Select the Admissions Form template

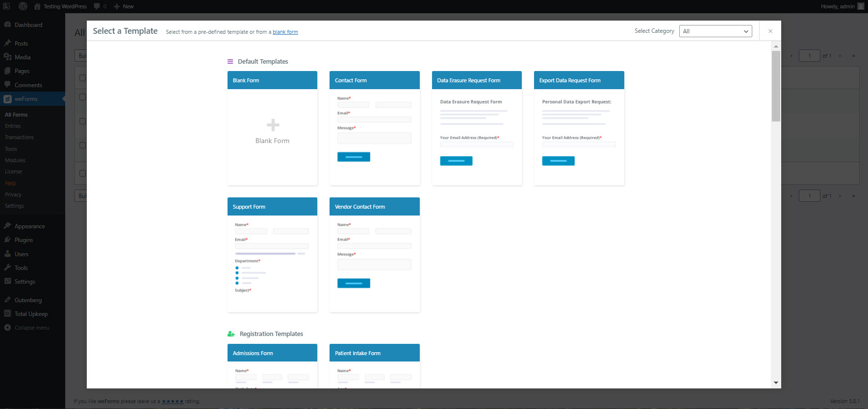(272, 366)
